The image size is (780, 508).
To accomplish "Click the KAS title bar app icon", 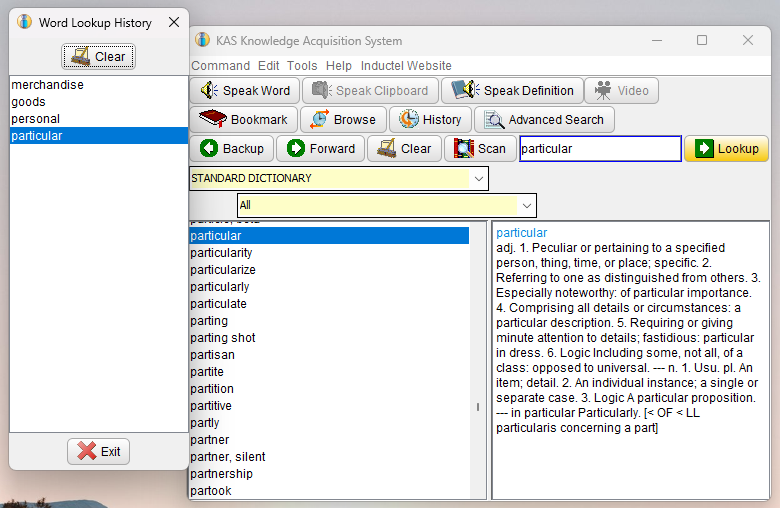I will pos(202,39).
